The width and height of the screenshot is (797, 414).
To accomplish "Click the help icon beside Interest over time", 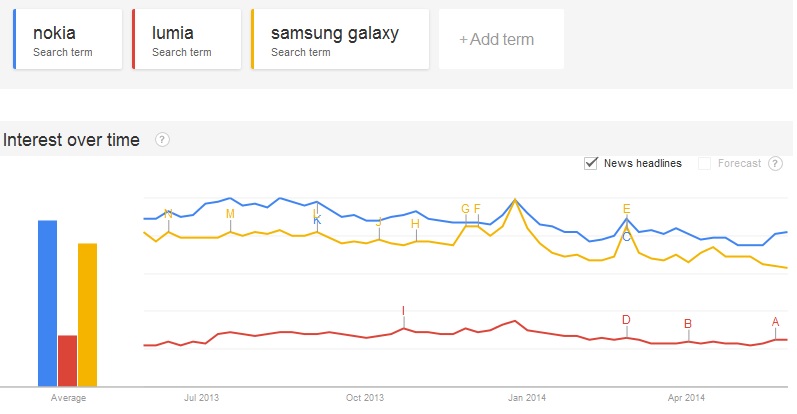I will point(162,140).
